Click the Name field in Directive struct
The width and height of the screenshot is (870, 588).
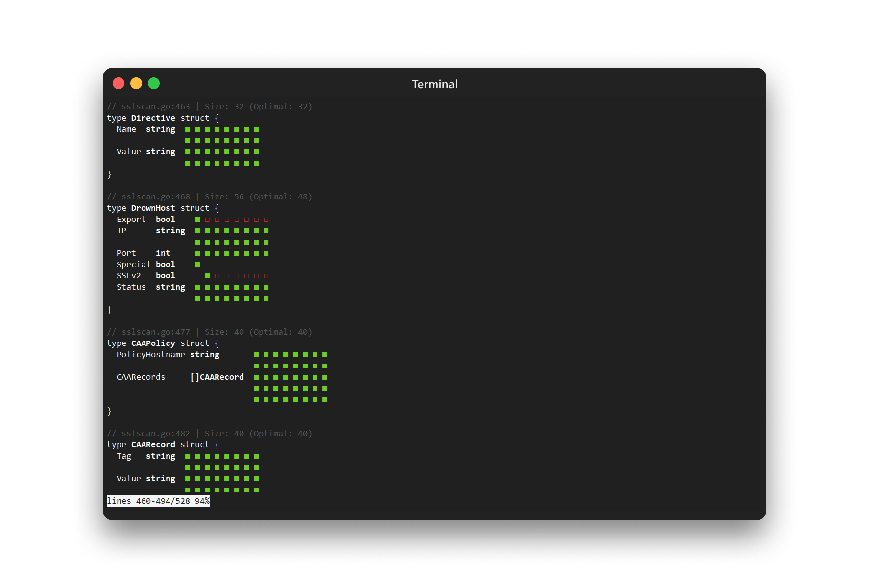point(126,129)
